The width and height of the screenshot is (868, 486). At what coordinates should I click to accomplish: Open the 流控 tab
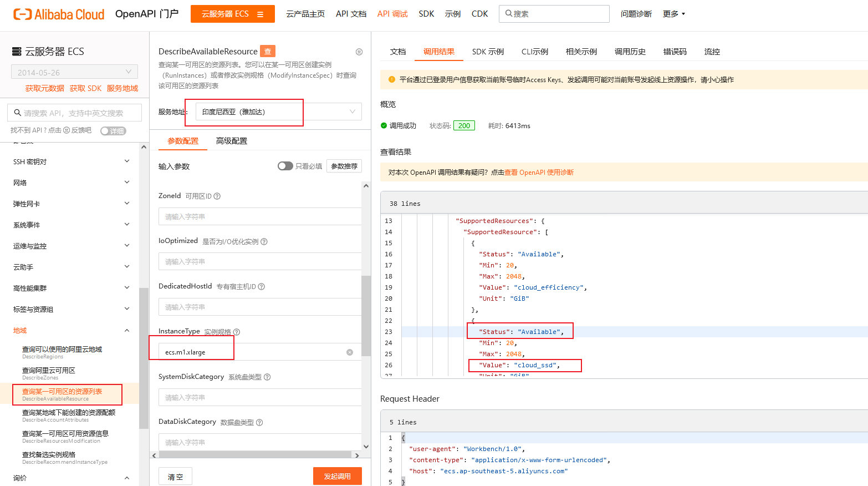pyautogui.click(x=712, y=52)
